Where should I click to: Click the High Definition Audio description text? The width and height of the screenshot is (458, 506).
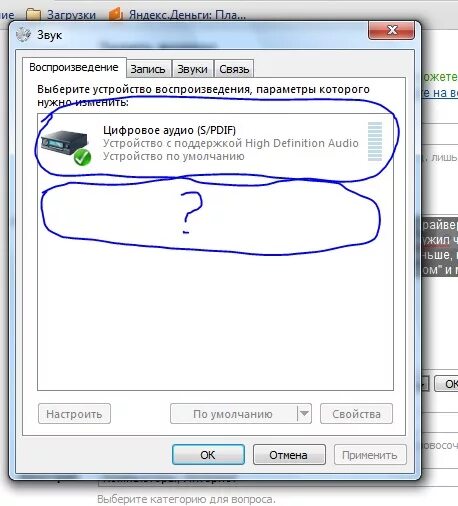coord(231,143)
